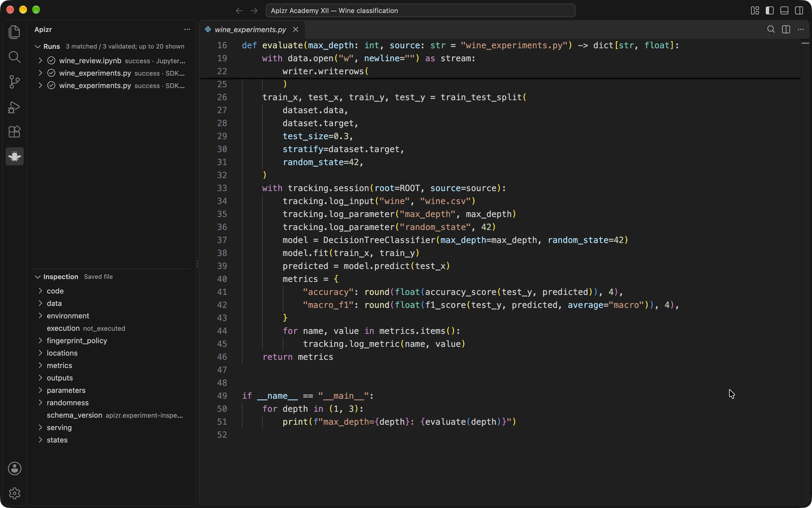Toggle the bottom panel visibility
812x508 pixels.
784,11
